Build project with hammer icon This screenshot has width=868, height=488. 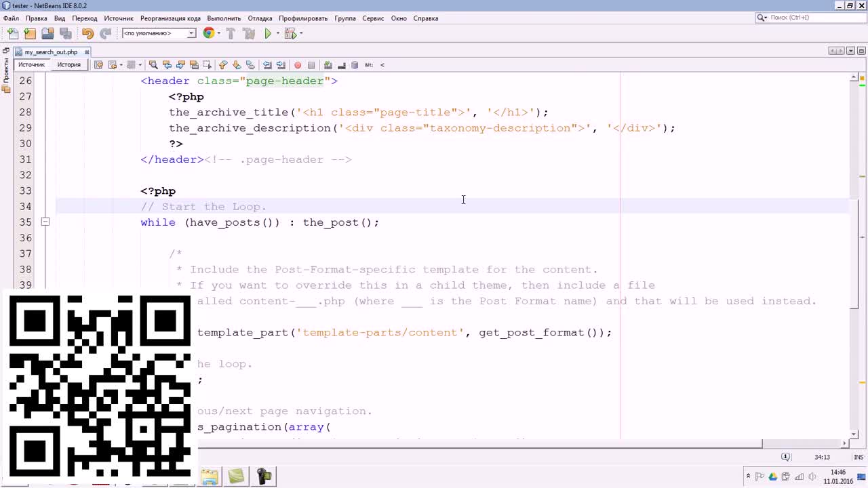(231, 33)
